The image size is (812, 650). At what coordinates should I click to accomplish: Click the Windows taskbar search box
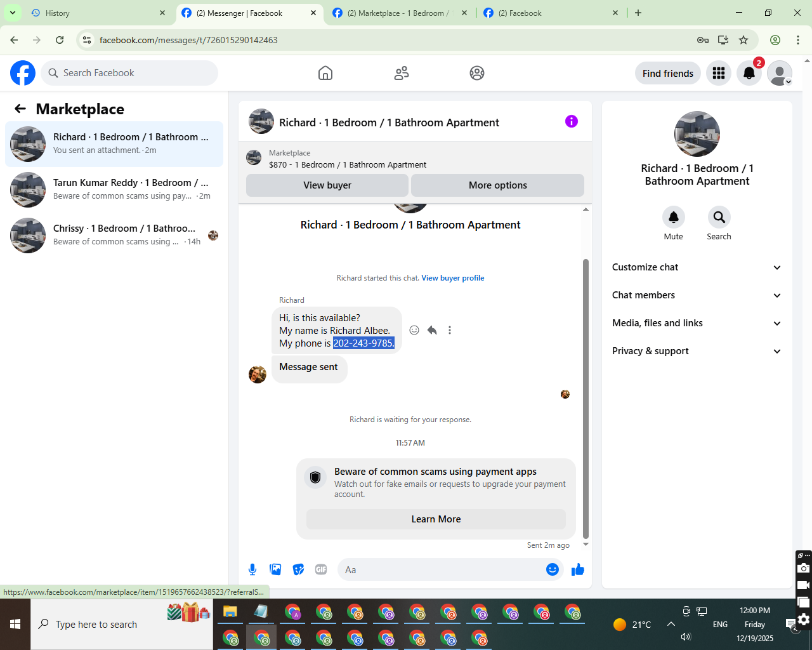(122, 624)
